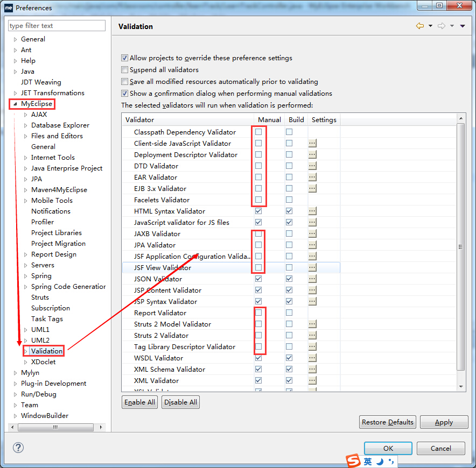Open settings button for JAXB Validator
This screenshot has width=476, height=468.
312,233
